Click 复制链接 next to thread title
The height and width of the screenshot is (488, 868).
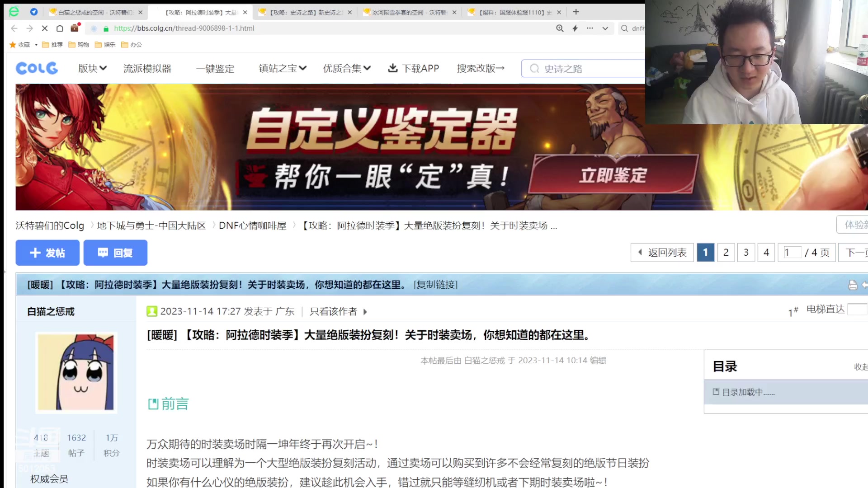pos(435,285)
